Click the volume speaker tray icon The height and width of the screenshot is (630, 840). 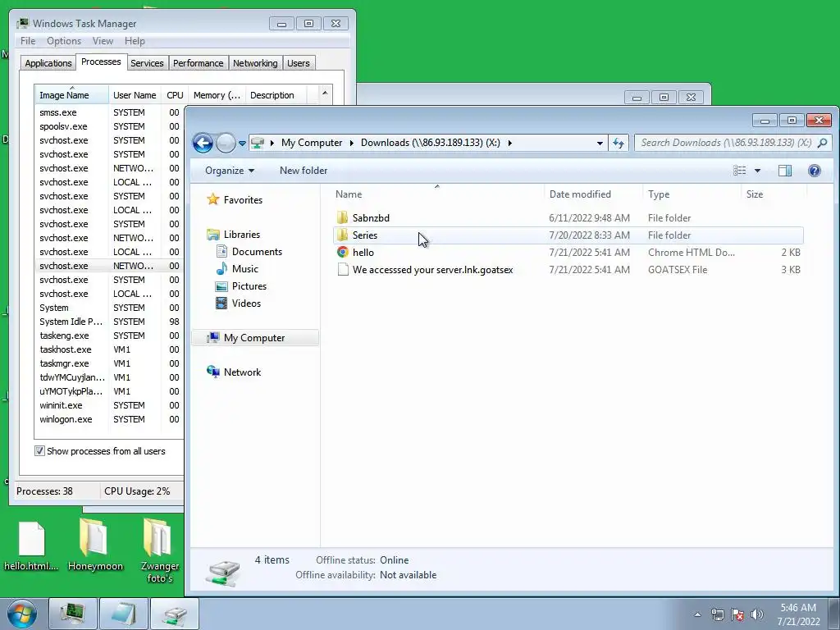(x=757, y=614)
